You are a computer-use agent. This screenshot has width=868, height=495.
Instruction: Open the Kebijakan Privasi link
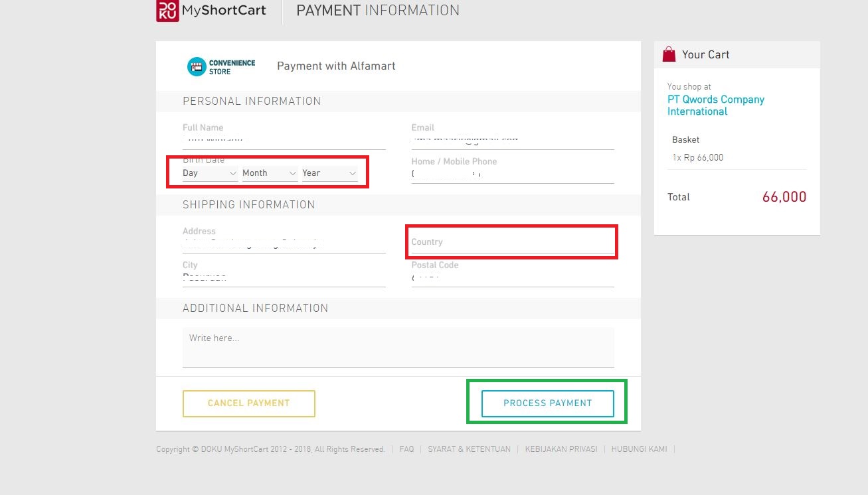[561, 449]
